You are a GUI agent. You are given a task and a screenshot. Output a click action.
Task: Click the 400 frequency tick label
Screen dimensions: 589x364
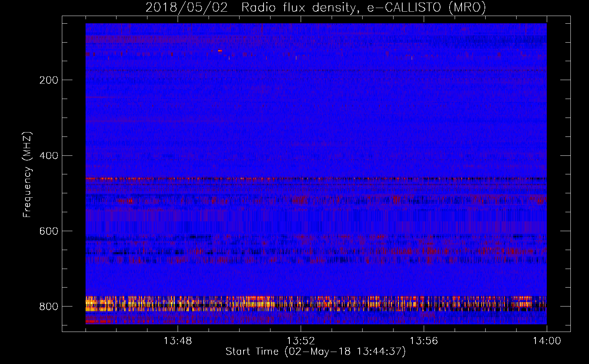(x=49, y=156)
